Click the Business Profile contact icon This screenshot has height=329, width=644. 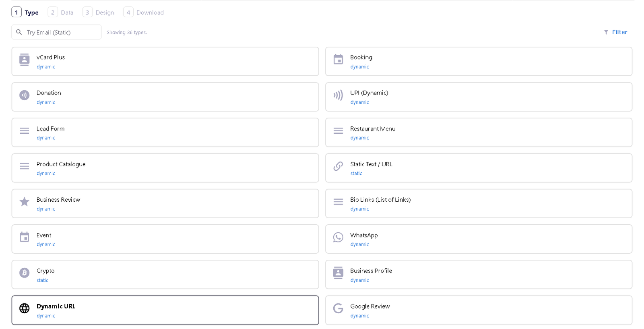tap(338, 273)
